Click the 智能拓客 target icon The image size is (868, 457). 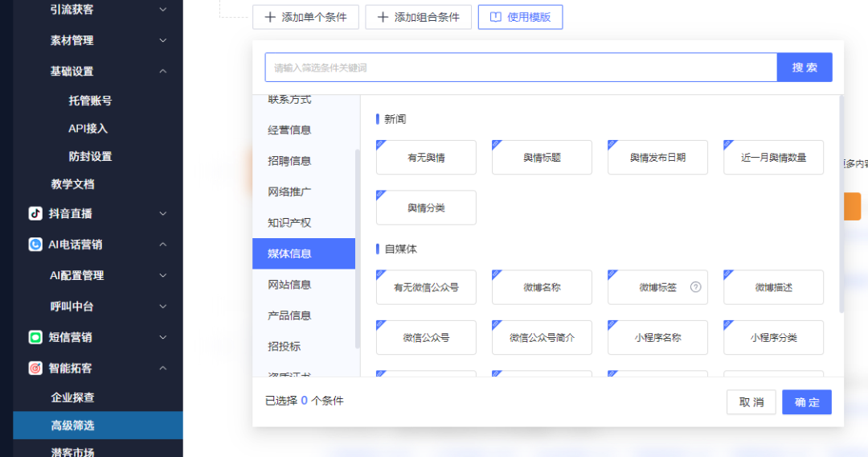[35, 368]
